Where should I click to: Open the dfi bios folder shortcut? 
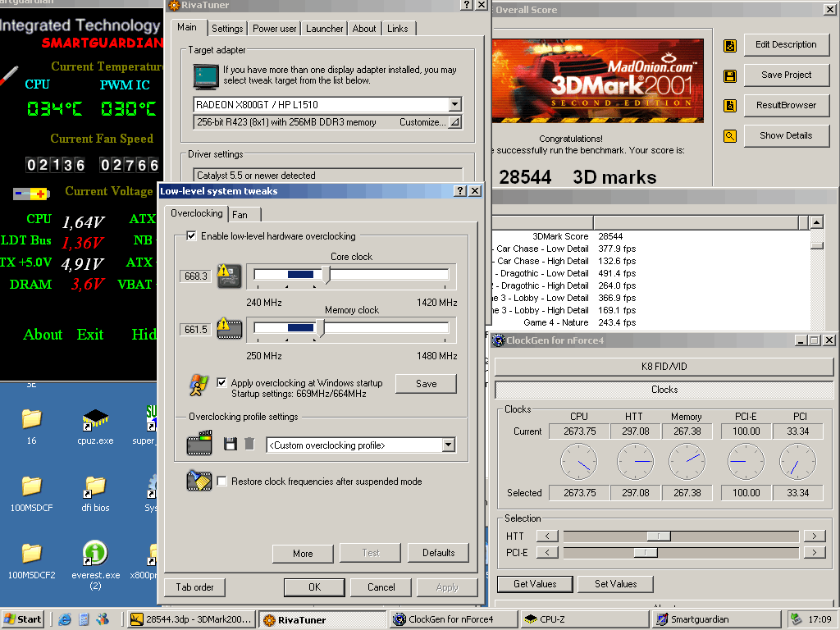[95, 493]
